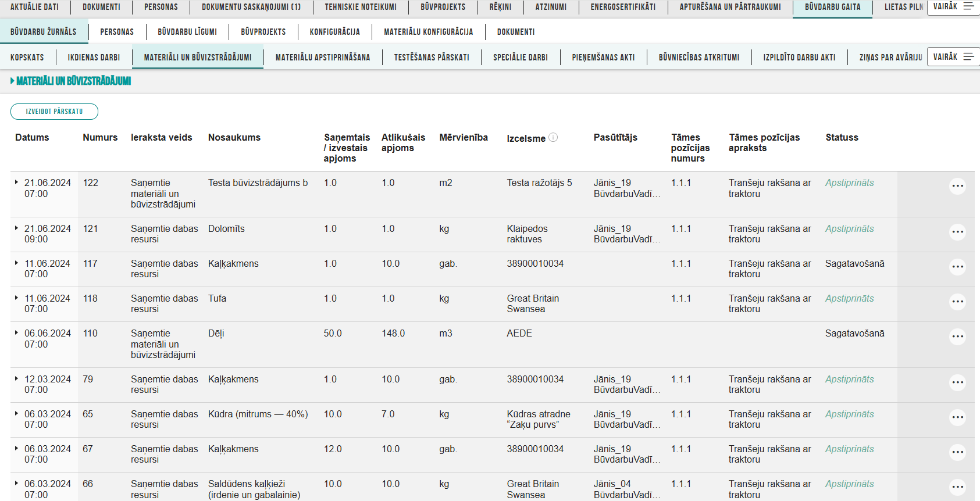
Task: Open actions menu for Kūdra row
Action: [x=957, y=417]
